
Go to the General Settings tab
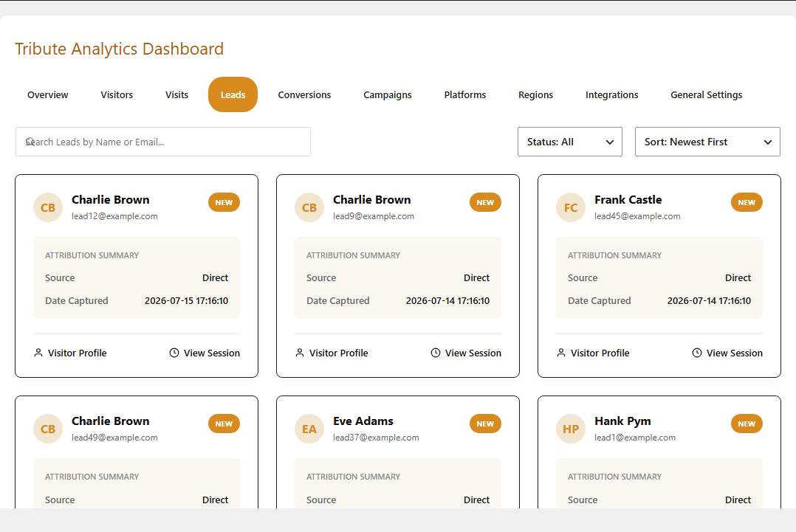click(x=706, y=95)
